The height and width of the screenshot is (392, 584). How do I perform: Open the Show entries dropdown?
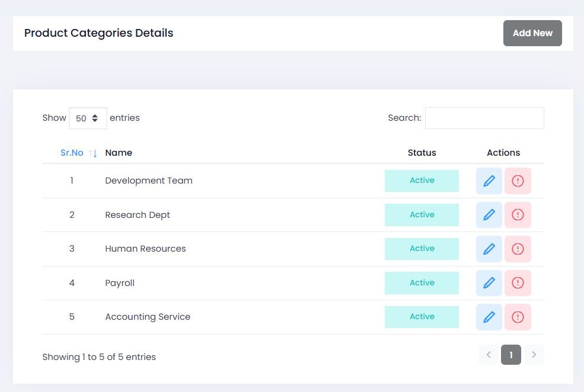pyautogui.click(x=88, y=118)
